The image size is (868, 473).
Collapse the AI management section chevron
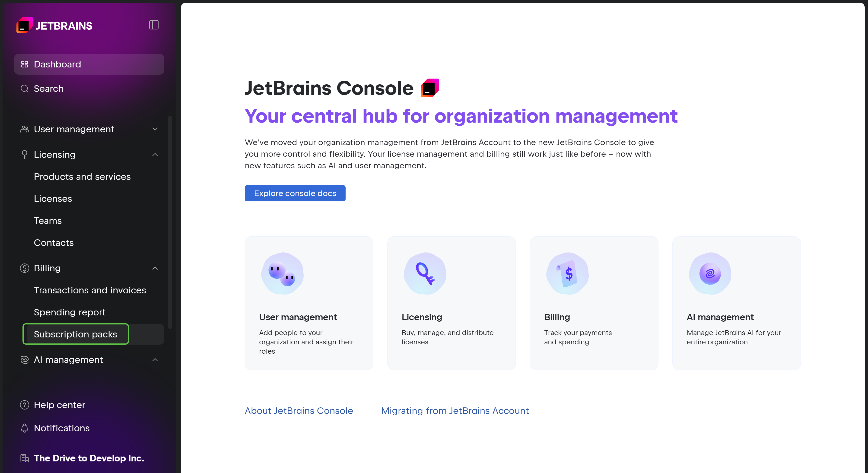pyautogui.click(x=155, y=360)
